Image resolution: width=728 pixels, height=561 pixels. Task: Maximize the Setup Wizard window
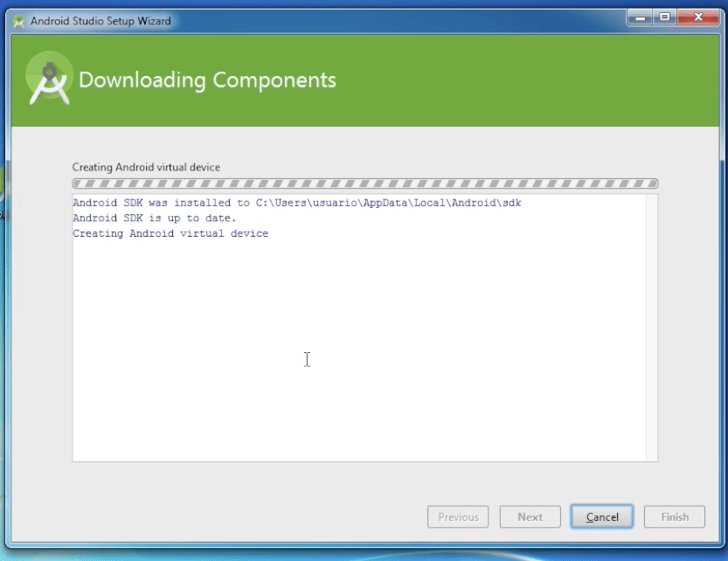tap(665, 17)
